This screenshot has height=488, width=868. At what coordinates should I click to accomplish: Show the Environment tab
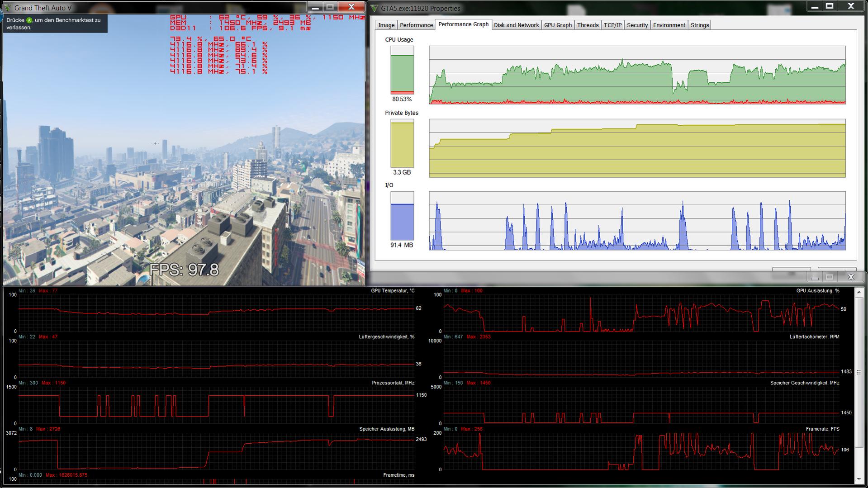[x=669, y=25]
